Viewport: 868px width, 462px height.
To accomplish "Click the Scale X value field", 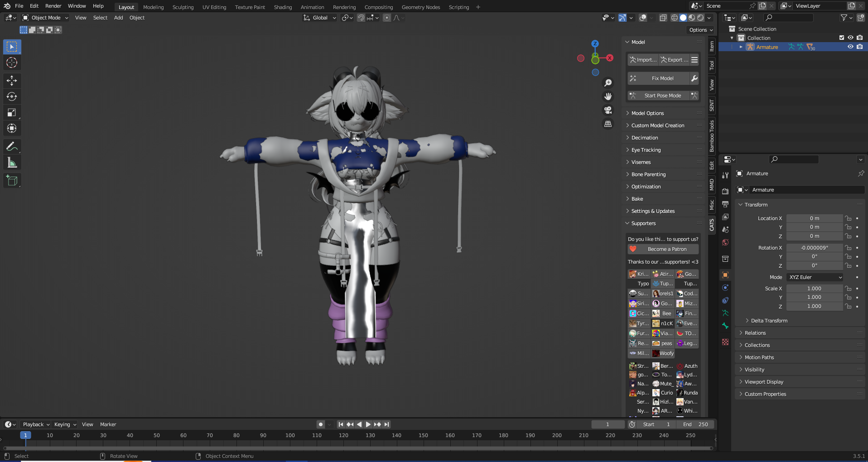I will click(814, 289).
